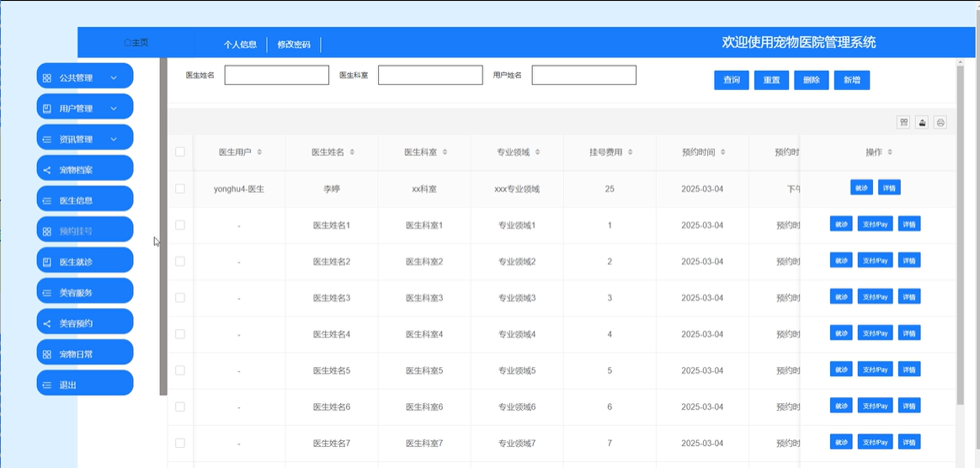Click the sidebar gray scrollbar
980x468 pixels.
pos(163,226)
